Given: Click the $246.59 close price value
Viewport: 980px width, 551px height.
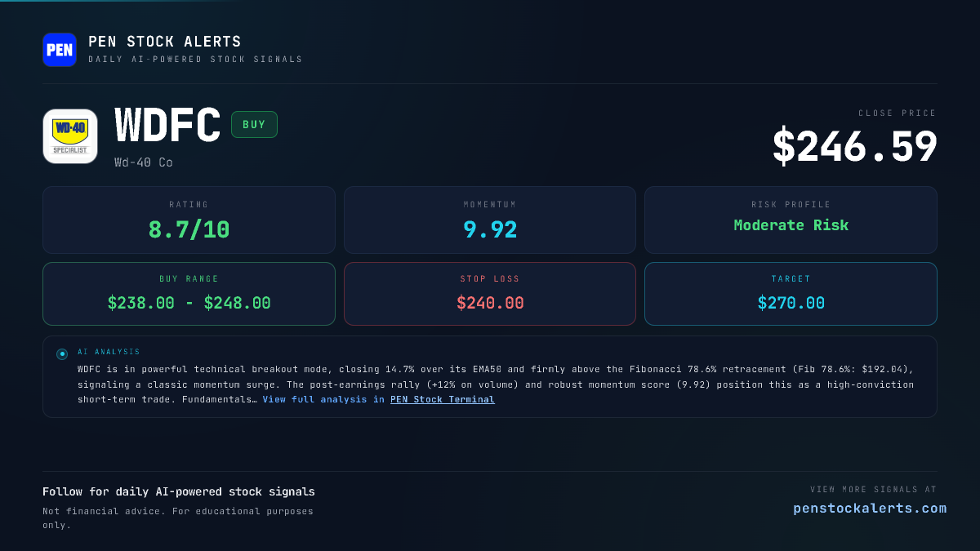Looking at the screenshot, I should click(855, 147).
